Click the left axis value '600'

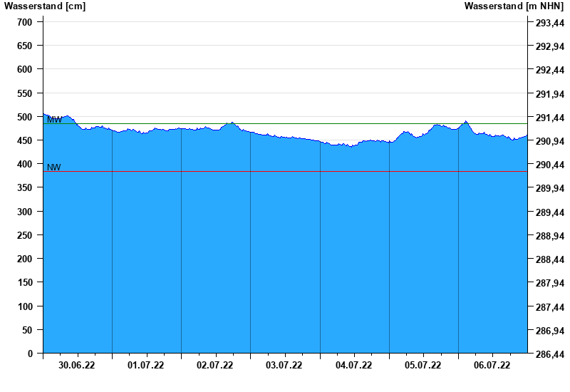pyautogui.click(x=25, y=69)
